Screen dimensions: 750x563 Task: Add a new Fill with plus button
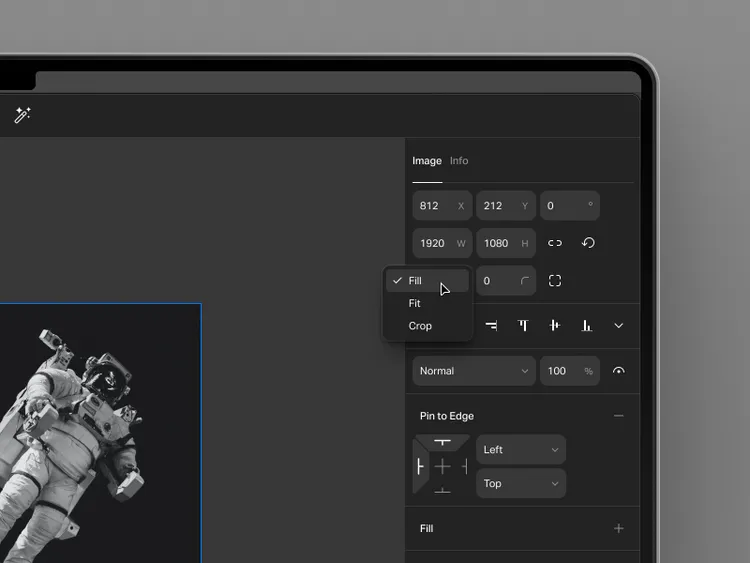(x=618, y=528)
